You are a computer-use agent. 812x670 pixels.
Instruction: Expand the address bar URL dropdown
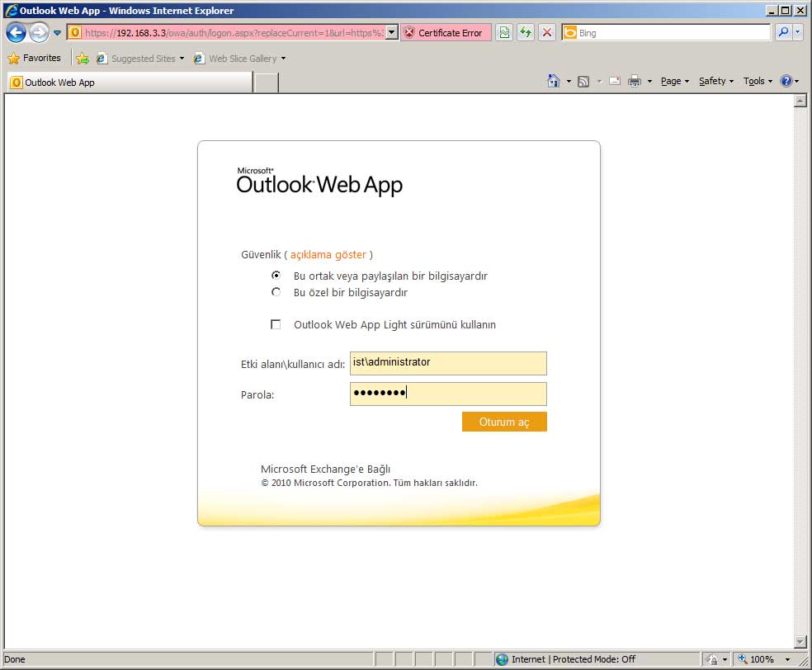391,33
